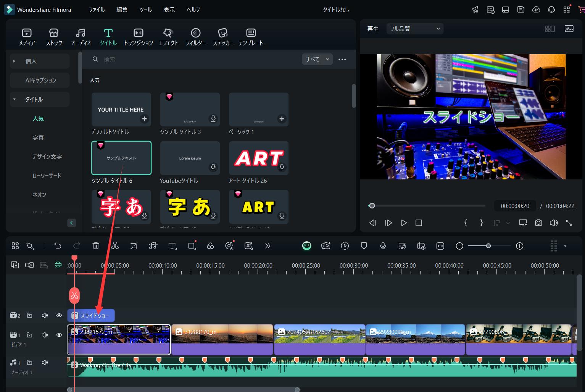Viewport: 585px width, 392px height.
Task: Open the color tool icon
Action: tap(210, 246)
